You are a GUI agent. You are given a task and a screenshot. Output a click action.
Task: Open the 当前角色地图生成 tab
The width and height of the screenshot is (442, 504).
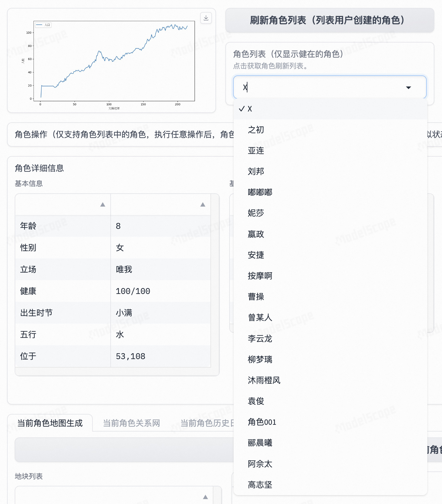click(50, 423)
